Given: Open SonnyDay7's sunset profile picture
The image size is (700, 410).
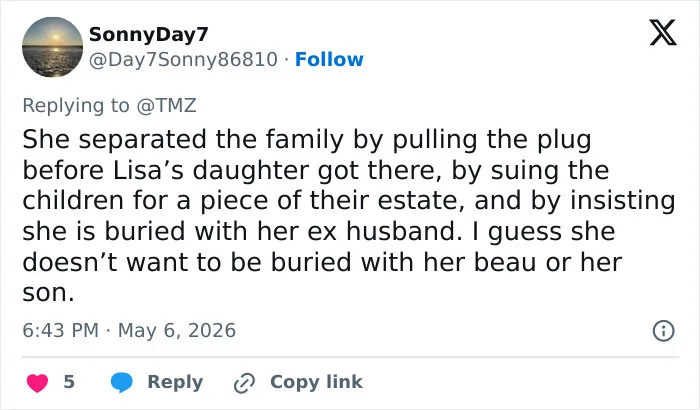Looking at the screenshot, I should point(53,47).
